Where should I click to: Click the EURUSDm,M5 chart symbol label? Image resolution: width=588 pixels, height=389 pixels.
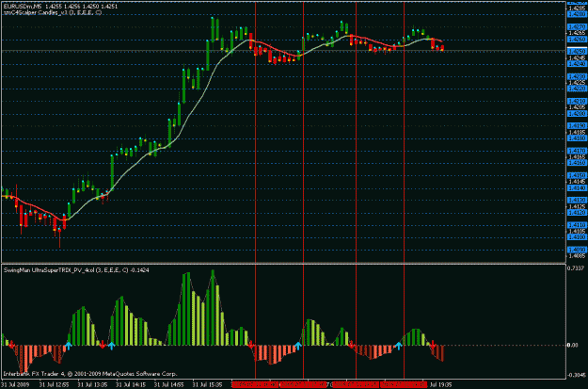pyautogui.click(x=23, y=7)
